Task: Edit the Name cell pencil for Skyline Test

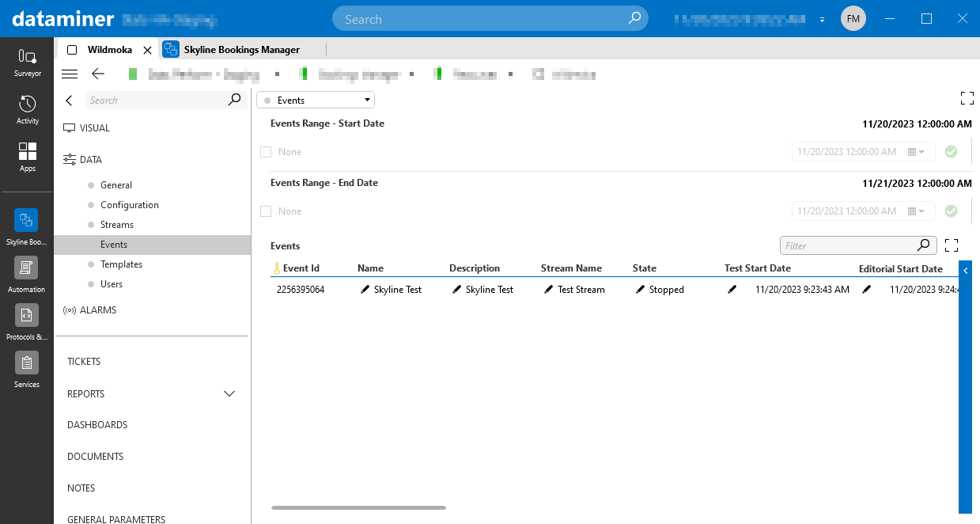Action: click(365, 290)
